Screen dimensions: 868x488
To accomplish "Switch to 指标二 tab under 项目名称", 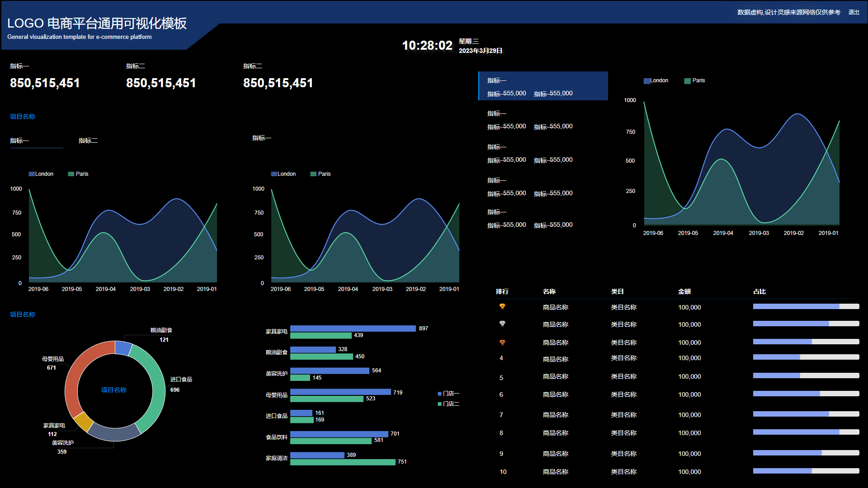I will coord(88,141).
